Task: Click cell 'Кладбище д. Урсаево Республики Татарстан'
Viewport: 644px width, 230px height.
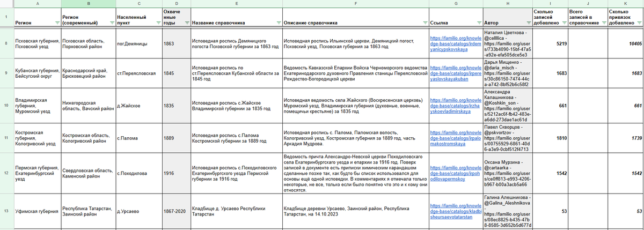Action: click(236, 211)
